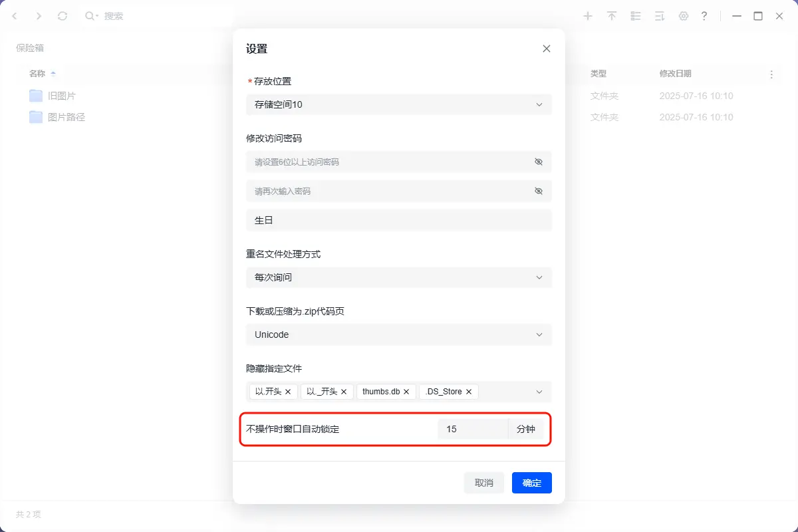Expand the 重名文件处理方式 dropdown
Screen dimensions: 798x532
point(399,277)
